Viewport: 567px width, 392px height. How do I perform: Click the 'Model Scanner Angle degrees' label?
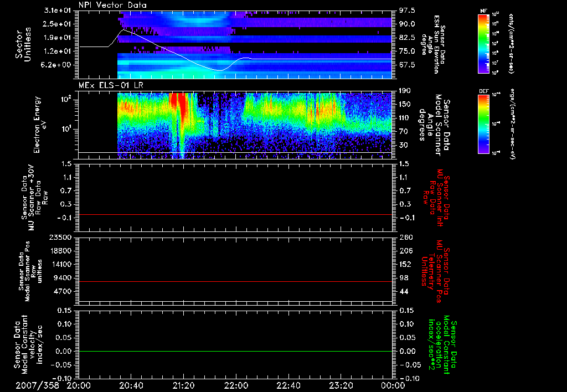click(435, 125)
